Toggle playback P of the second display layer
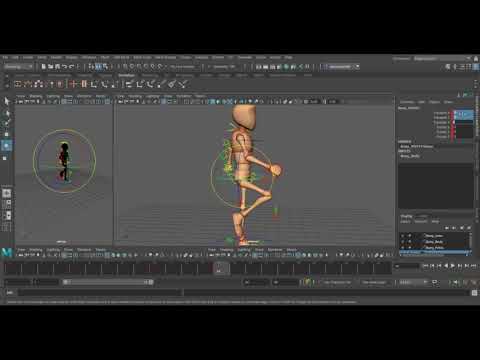 point(410,242)
